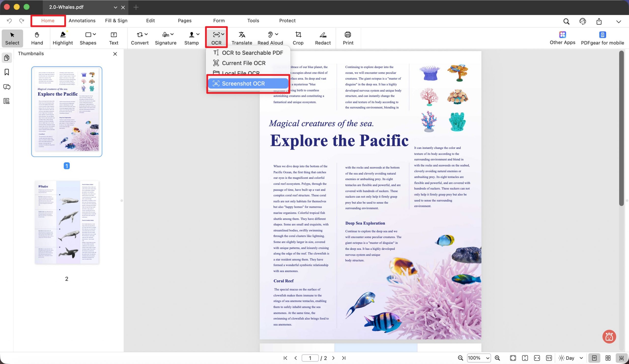Activate the Select cursor tool
629x364 pixels.
pos(12,38)
